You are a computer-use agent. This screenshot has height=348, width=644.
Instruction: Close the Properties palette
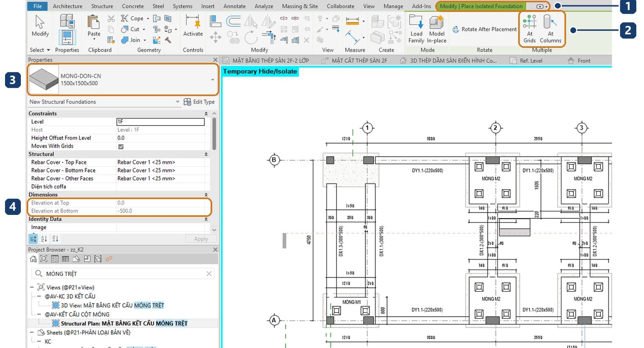pyautogui.click(x=215, y=60)
